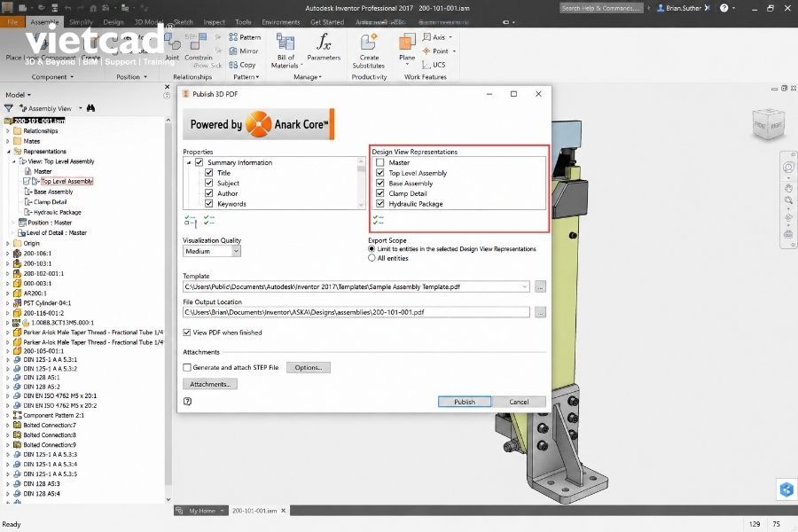Click 200-106:1 component in browser
Viewport: 798px width, 532px height.
(x=37, y=253)
